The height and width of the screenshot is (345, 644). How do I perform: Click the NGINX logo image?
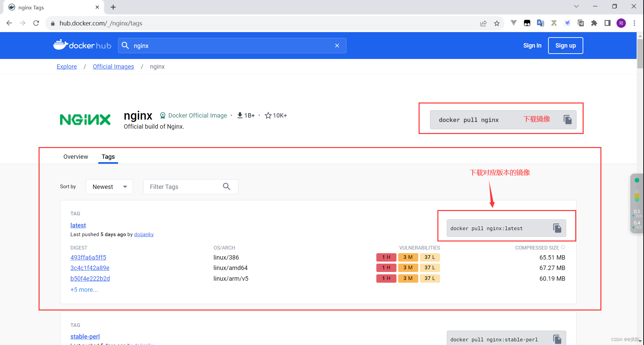point(85,120)
